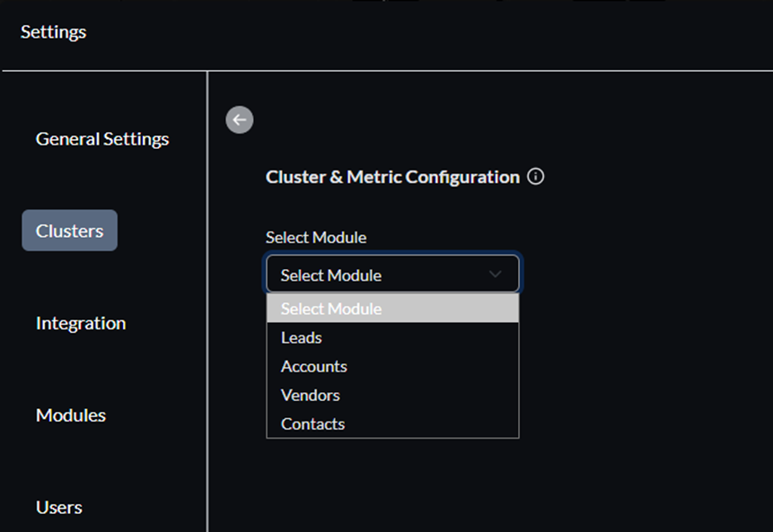Switch to the Clusters section tab
Screen dimensions: 773x532
coord(69,230)
